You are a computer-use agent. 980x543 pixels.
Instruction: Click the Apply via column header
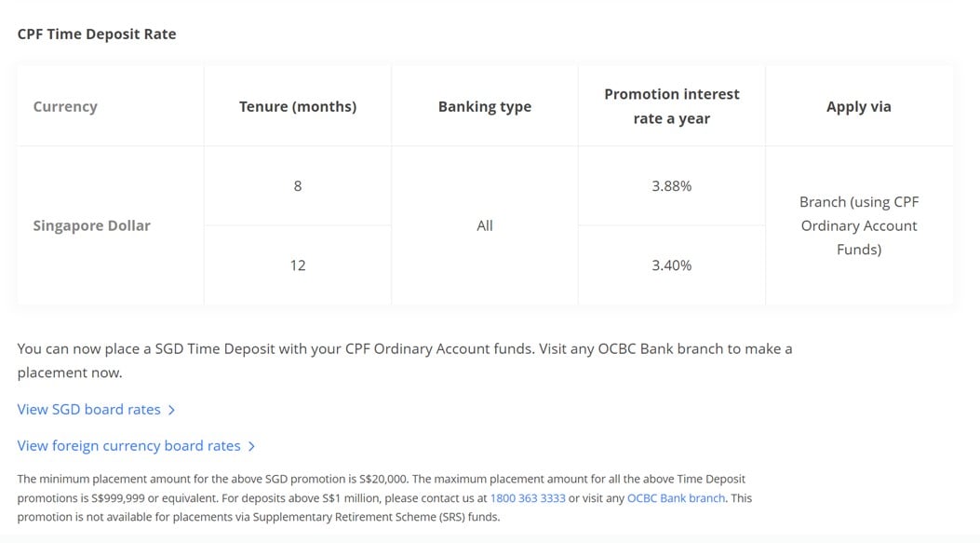858,107
